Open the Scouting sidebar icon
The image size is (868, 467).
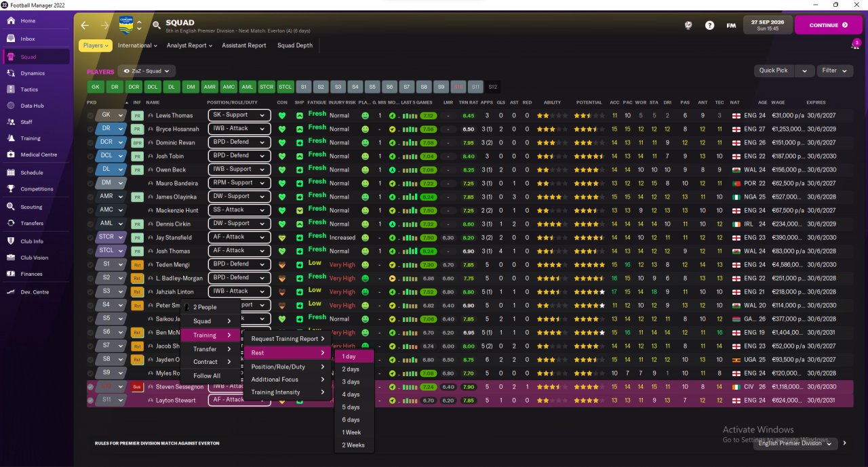click(x=12, y=207)
